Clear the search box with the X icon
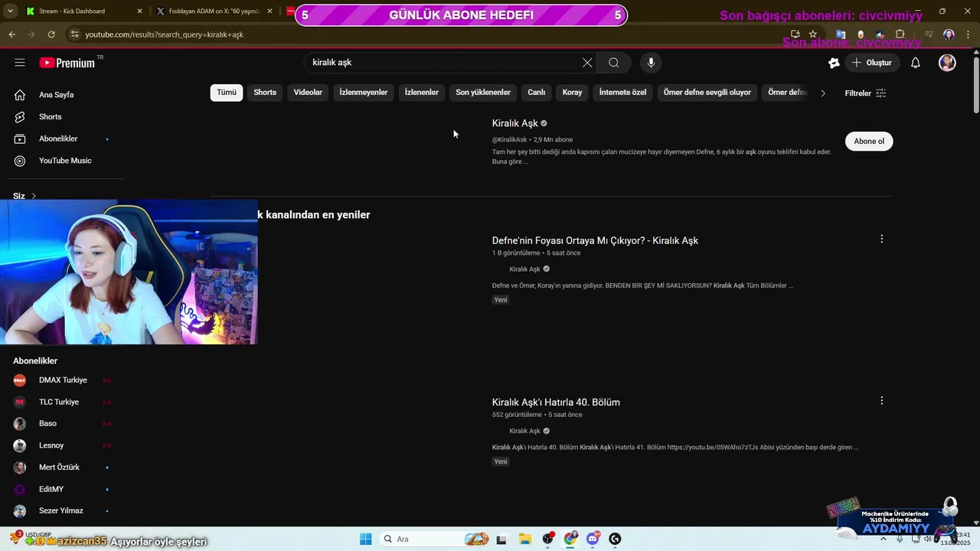 (x=587, y=63)
